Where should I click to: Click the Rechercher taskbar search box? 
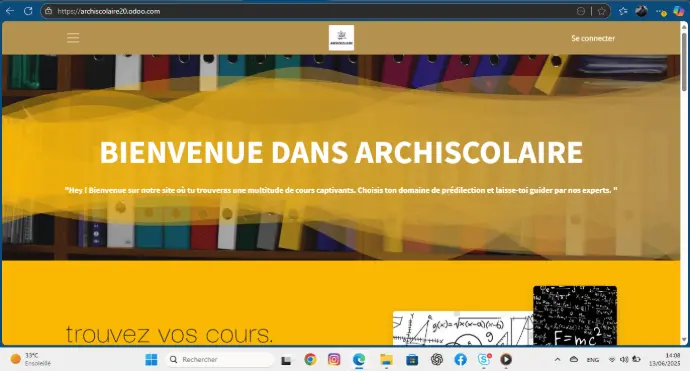click(220, 360)
